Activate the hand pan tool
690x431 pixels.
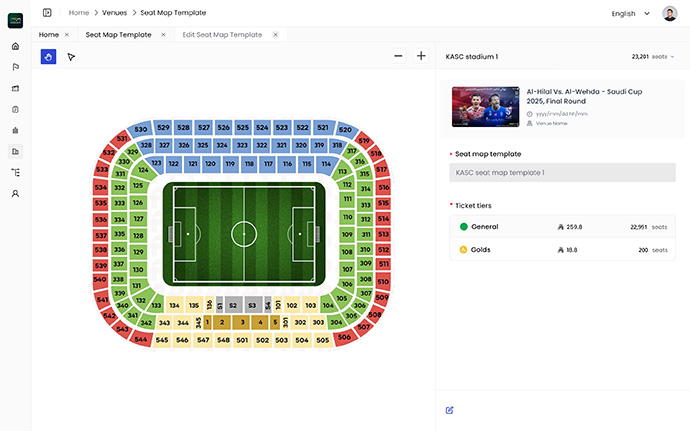pos(48,57)
